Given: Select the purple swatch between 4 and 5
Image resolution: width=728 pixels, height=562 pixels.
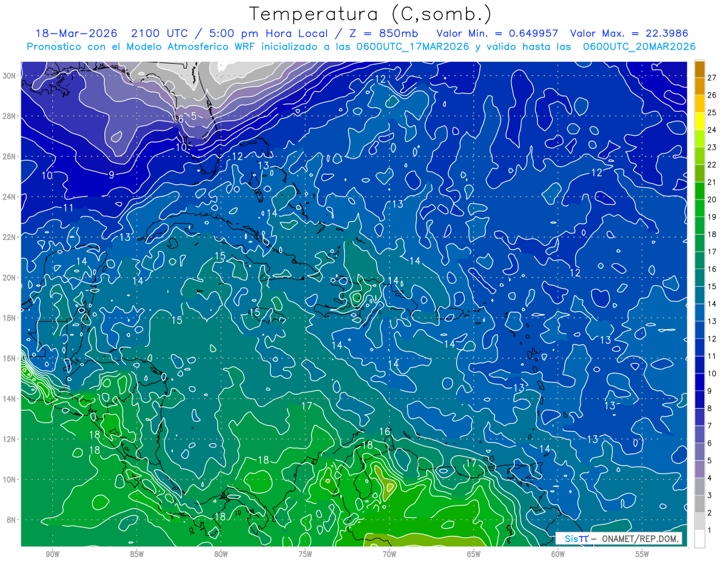Looking at the screenshot, I should (x=699, y=469).
